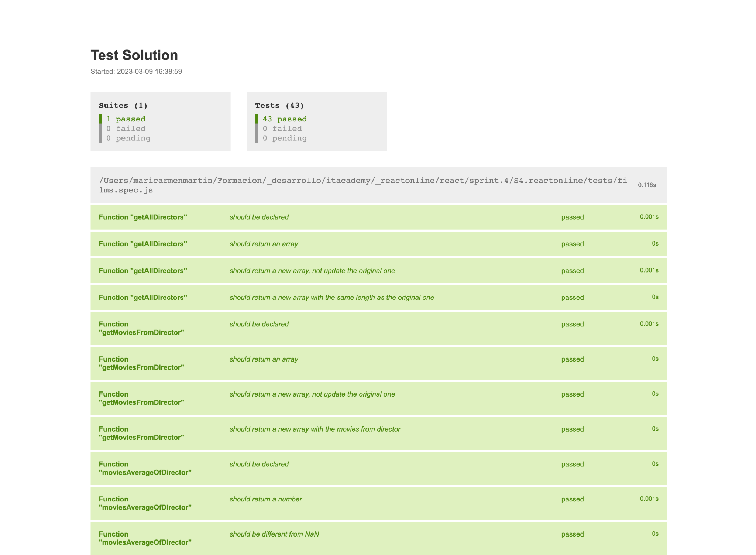Click "0 failed" in the Suites box
The image size is (756, 555).
point(126,129)
